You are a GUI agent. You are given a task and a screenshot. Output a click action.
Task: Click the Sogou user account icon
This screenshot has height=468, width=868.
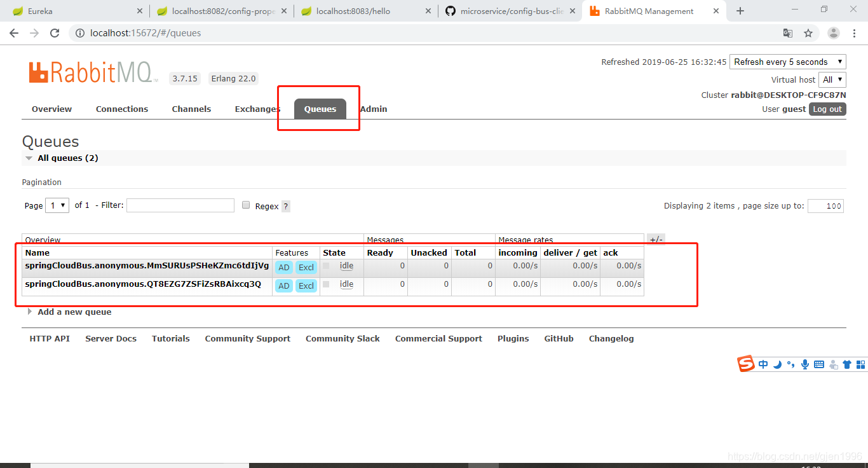click(x=833, y=364)
